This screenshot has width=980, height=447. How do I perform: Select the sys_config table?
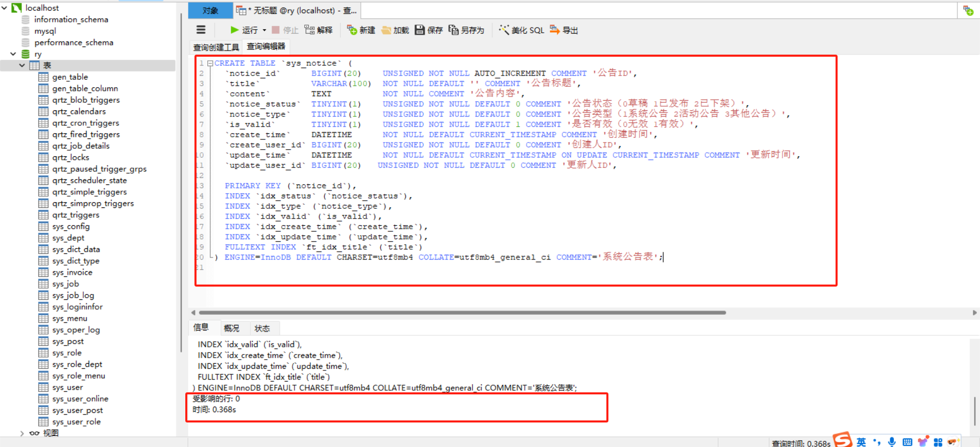pos(70,226)
